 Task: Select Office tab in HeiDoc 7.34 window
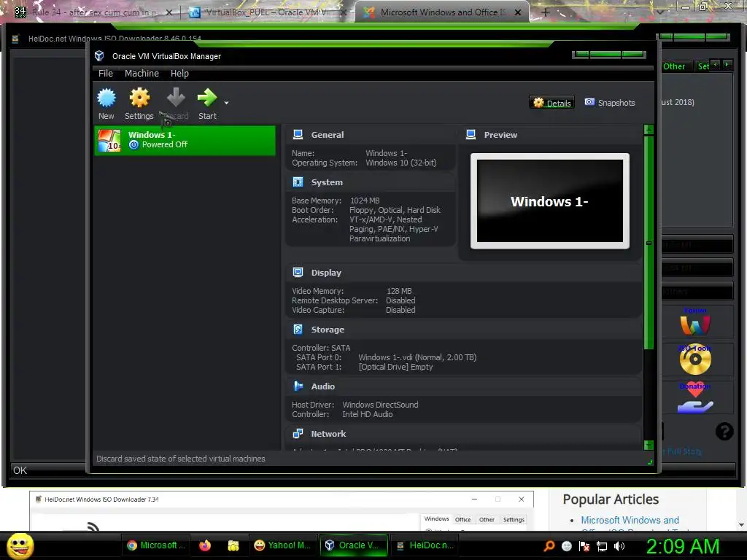pos(462,519)
